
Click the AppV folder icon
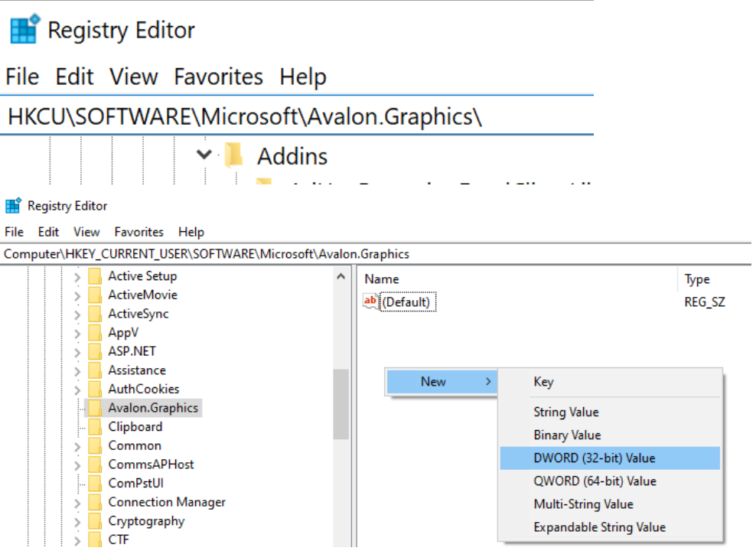pos(95,333)
